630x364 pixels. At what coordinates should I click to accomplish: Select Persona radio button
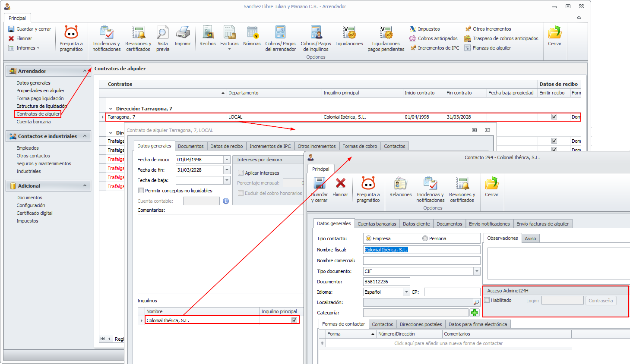click(425, 238)
